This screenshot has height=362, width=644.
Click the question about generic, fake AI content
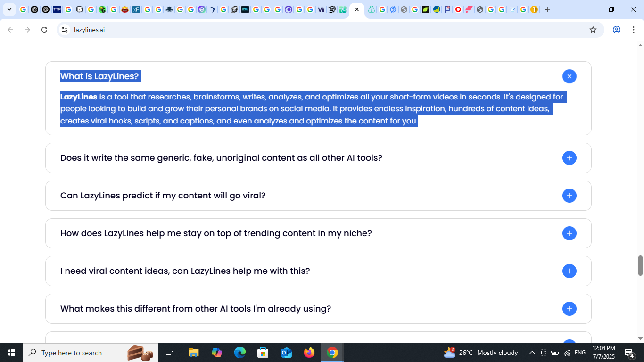click(221, 158)
